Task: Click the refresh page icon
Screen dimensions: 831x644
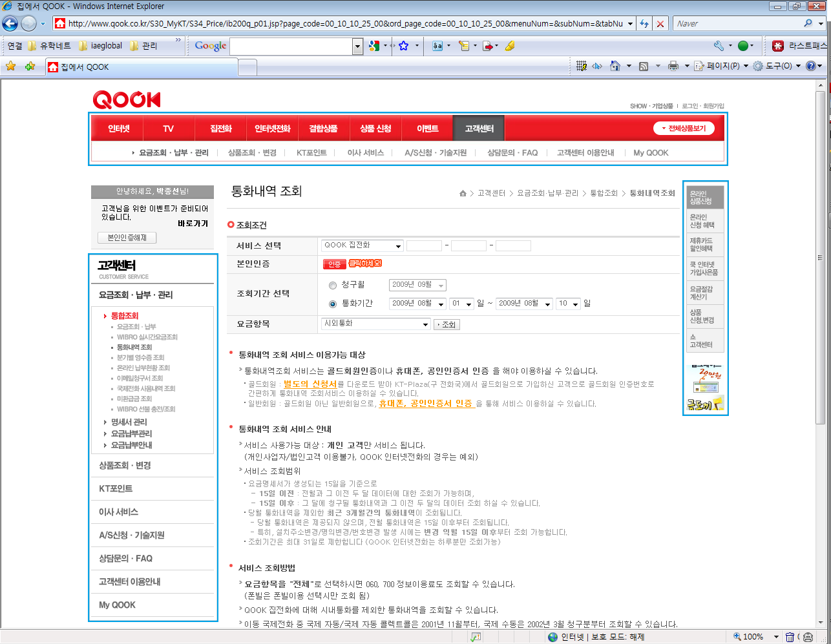Action: 644,23
